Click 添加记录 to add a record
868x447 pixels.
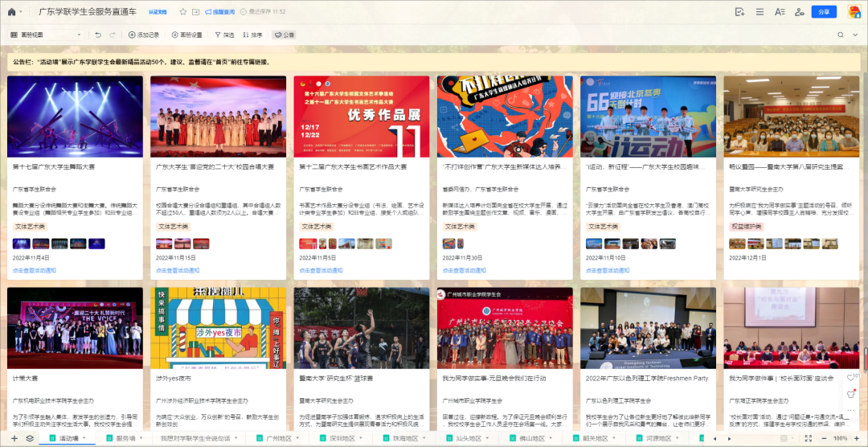pyautogui.click(x=144, y=35)
